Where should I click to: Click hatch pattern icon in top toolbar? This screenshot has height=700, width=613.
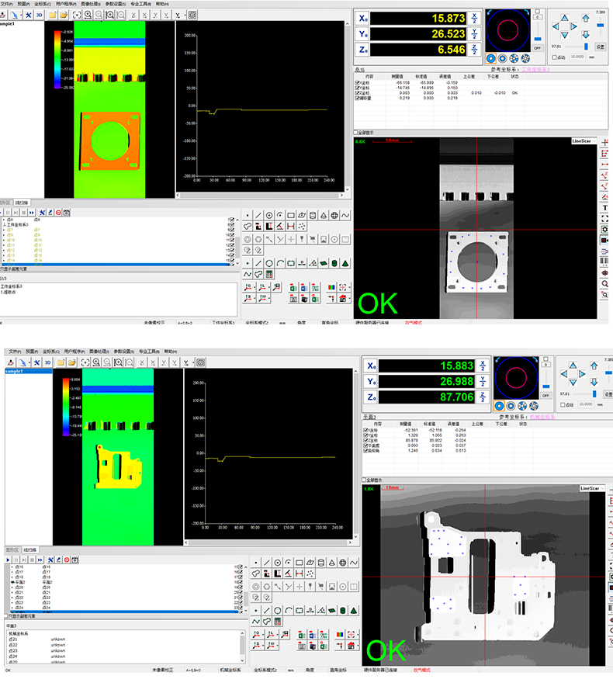coord(192,16)
